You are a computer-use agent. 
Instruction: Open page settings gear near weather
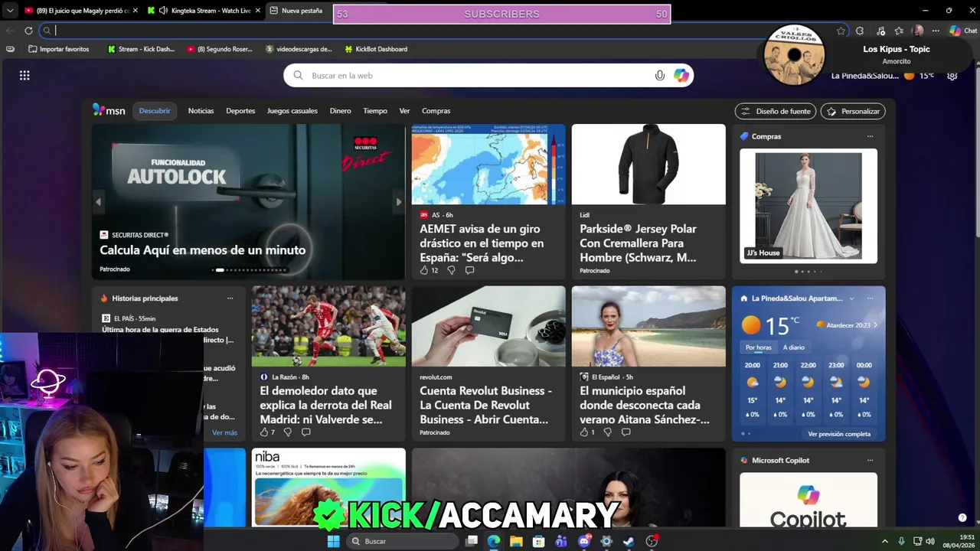952,75
